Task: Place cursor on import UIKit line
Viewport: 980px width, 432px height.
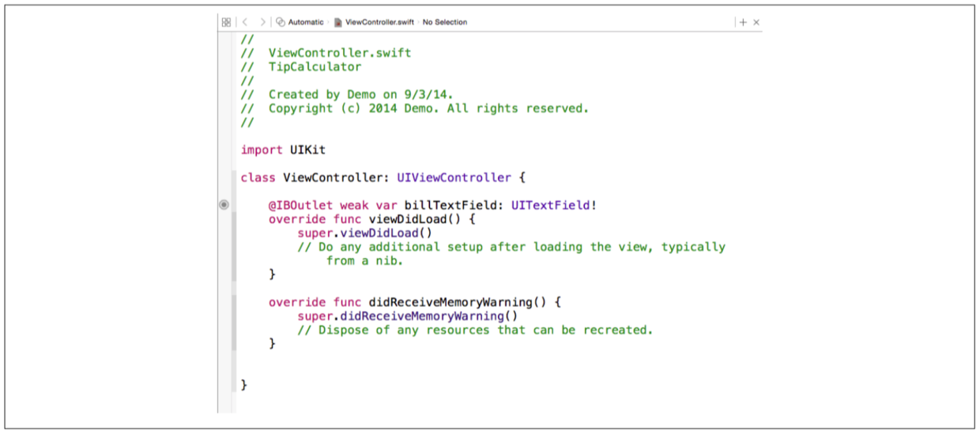Action: 283,150
